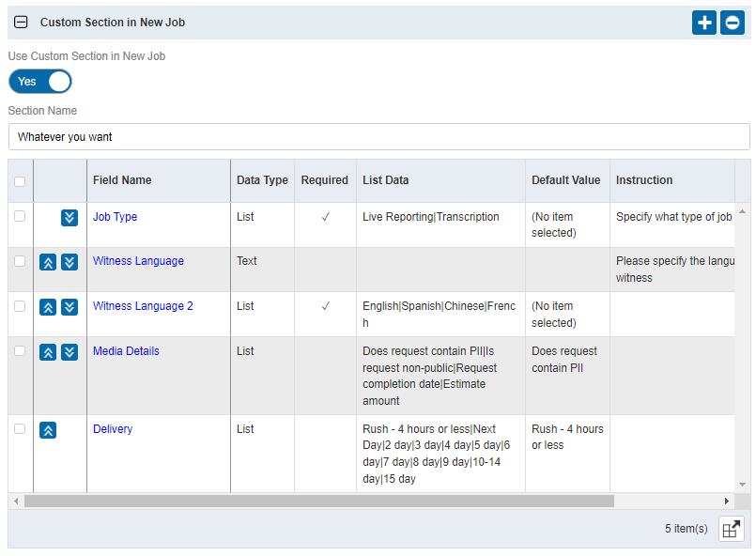Check the Job Type row checkbox
Screen dimensions: 756x556
coord(20,217)
